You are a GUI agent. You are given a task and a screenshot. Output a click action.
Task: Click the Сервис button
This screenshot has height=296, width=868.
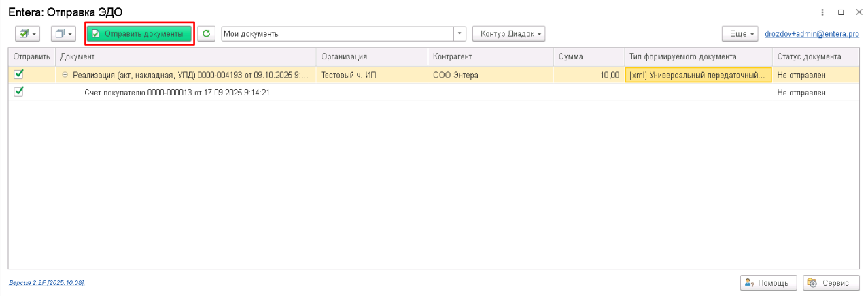tap(831, 282)
